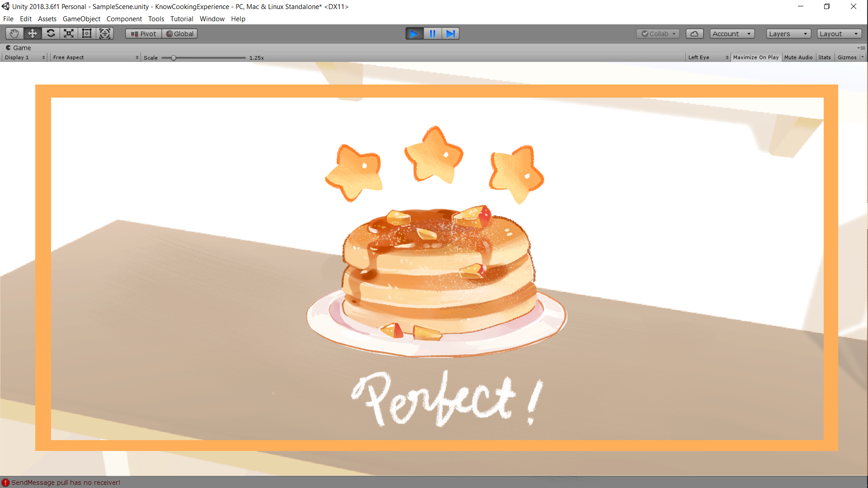This screenshot has width=868, height=488.
Task: Expand the Layers dropdown
Action: click(x=788, y=34)
